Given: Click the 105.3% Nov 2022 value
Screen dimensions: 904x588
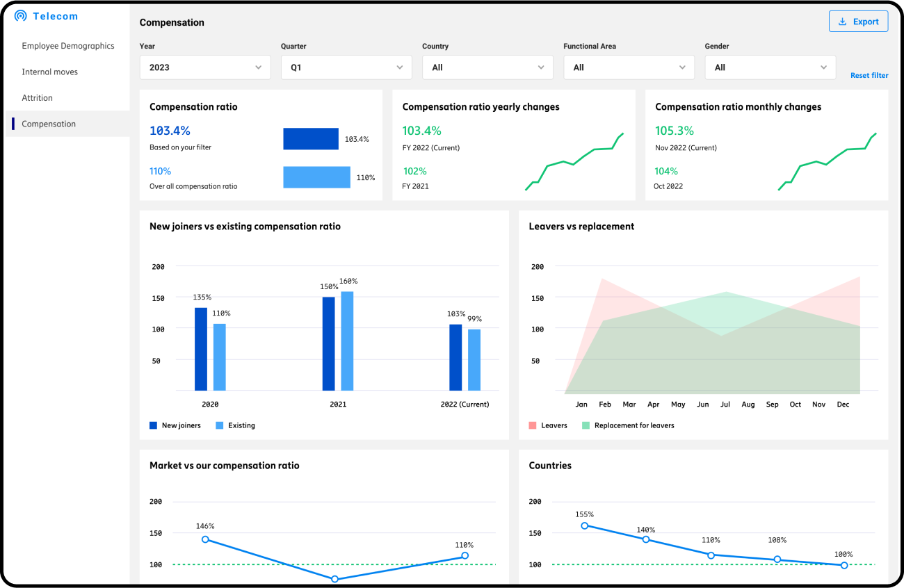Looking at the screenshot, I should click(x=675, y=131).
